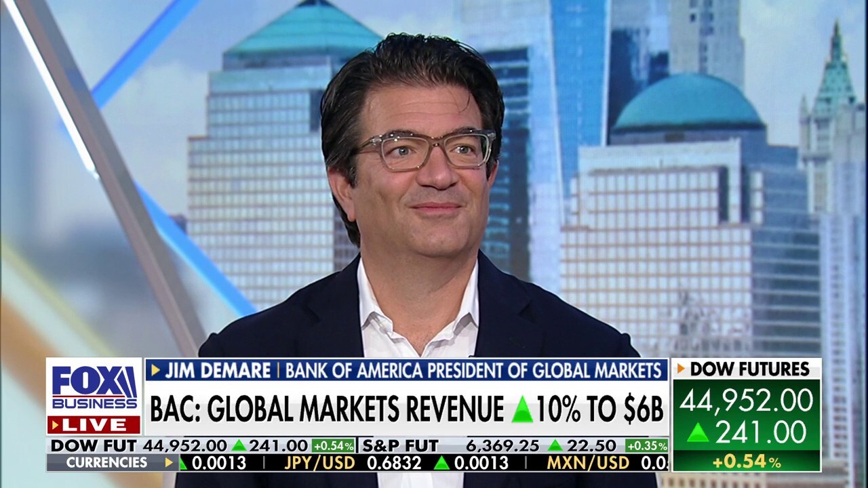This screenshot has width=868, height=488.
Task: Click the green arrow after JPY/USD 0.6832
Action: [441, 462]
